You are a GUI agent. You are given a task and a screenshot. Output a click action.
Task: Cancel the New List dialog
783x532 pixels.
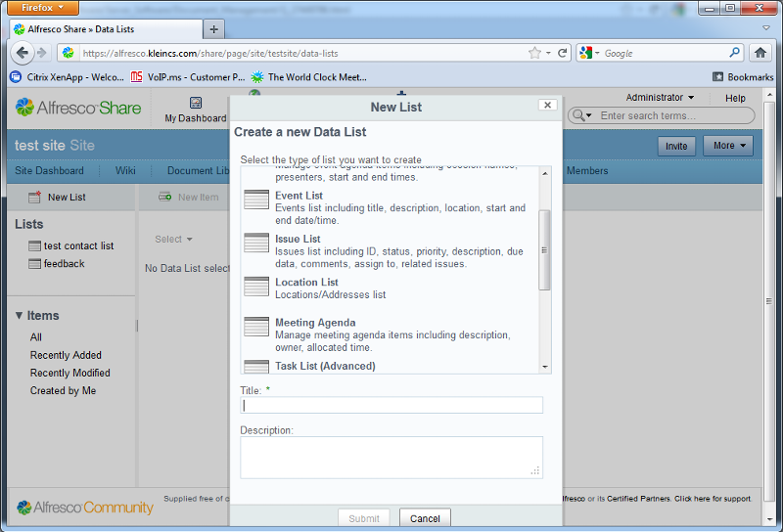[x=425, y=518]
